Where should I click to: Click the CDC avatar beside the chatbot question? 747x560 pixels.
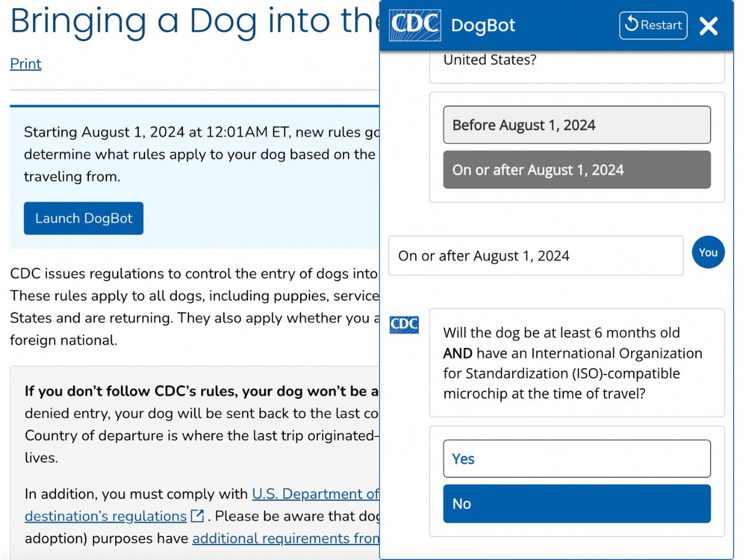click(404, 325)
